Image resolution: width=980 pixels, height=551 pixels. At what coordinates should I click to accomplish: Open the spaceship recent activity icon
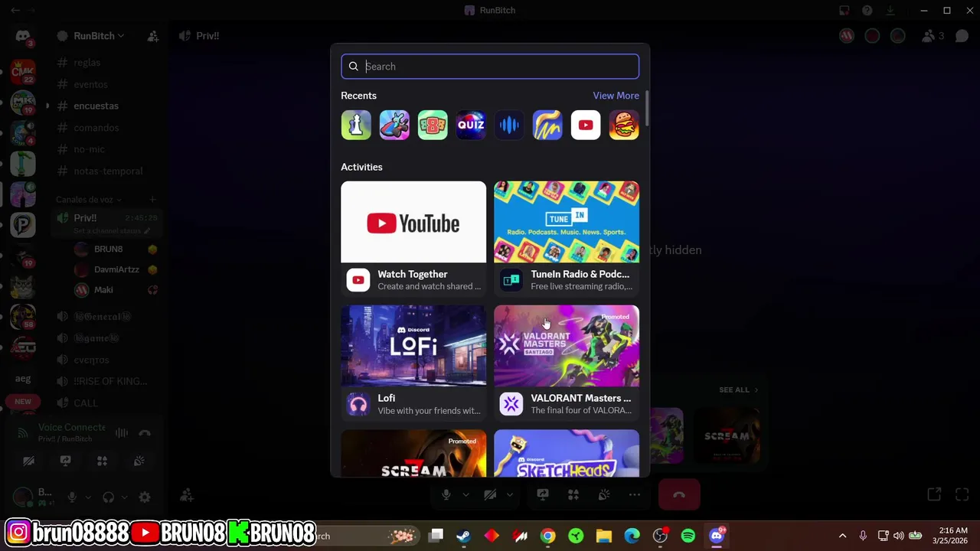coord(394,125)
